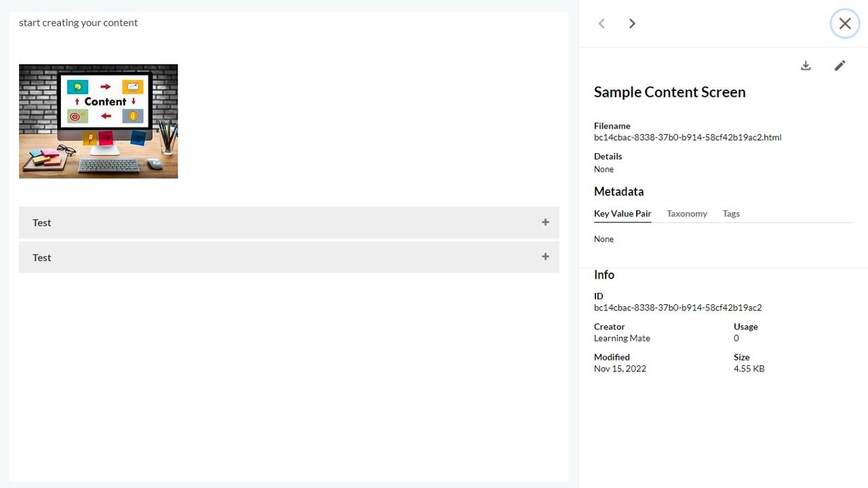Image resolution: width=868 pixels, height=488 pixels.
Task: Click the pencil edit icon
Action: (x=840, y=66)
